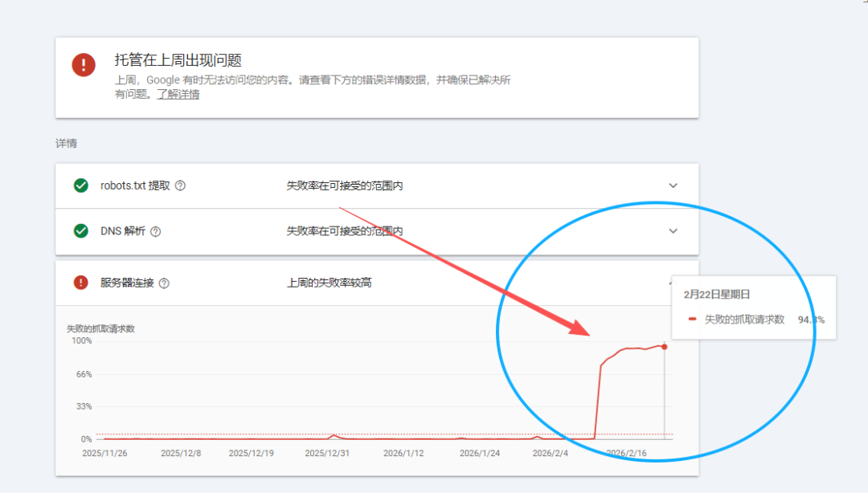
Task: Click the 详情 section label
Action: pyautogui.click(x=67, y=143)
